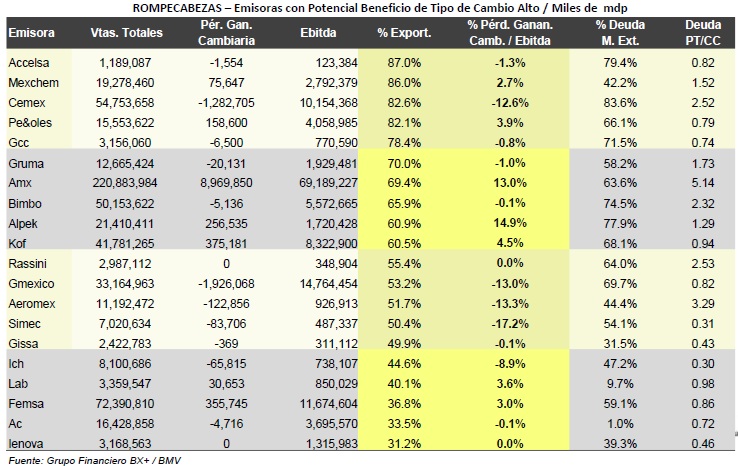
Task: Select the Amx emisora cell
Action: point(20,183)
